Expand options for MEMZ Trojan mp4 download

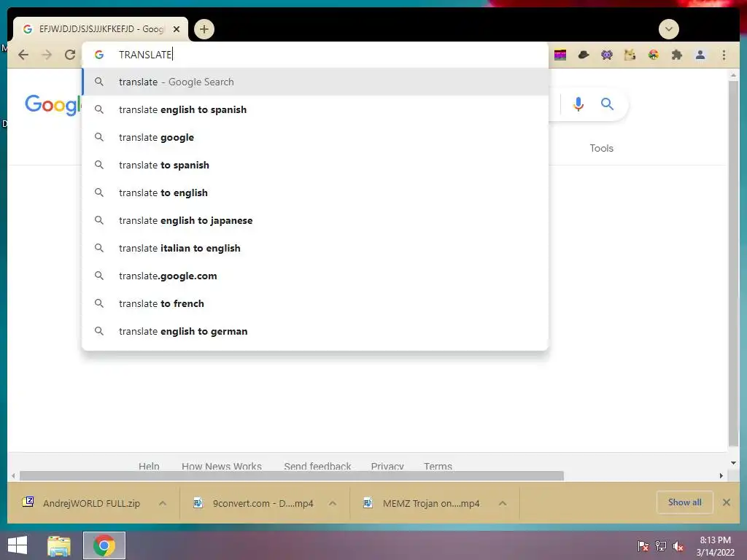tap(503, 503)
